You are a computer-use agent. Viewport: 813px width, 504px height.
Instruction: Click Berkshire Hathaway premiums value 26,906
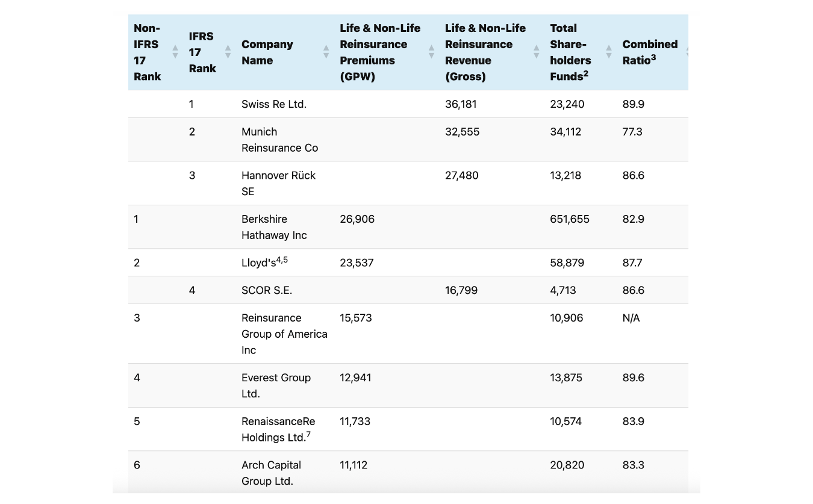point(357,219)
